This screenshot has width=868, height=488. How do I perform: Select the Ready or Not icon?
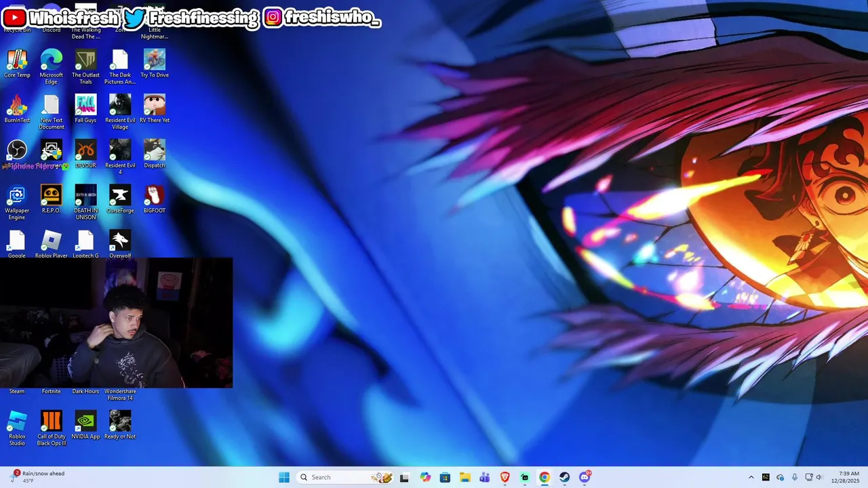tap(120, 425)
